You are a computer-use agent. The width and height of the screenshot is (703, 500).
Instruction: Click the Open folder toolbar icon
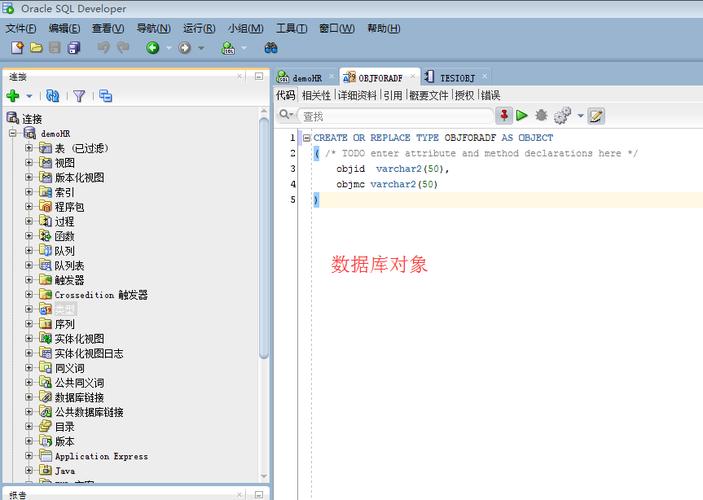(x=36, y=47)
